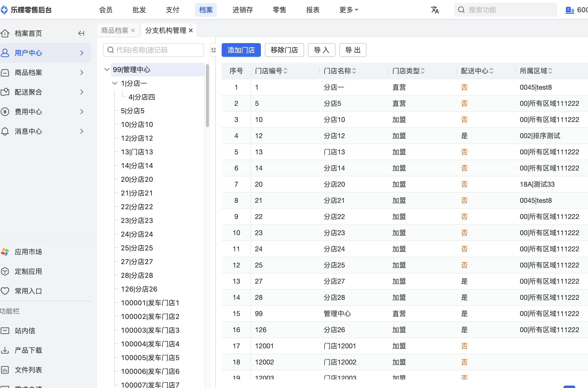Click the 移除门店 button
Viewport: 588px width, 388px height.
pyautogui.click(x=284, y=50)
